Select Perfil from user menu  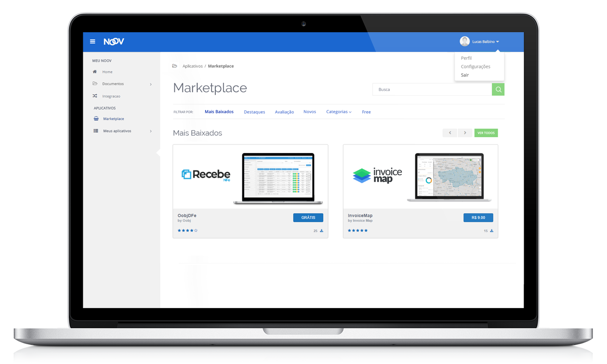click(466, 58)
